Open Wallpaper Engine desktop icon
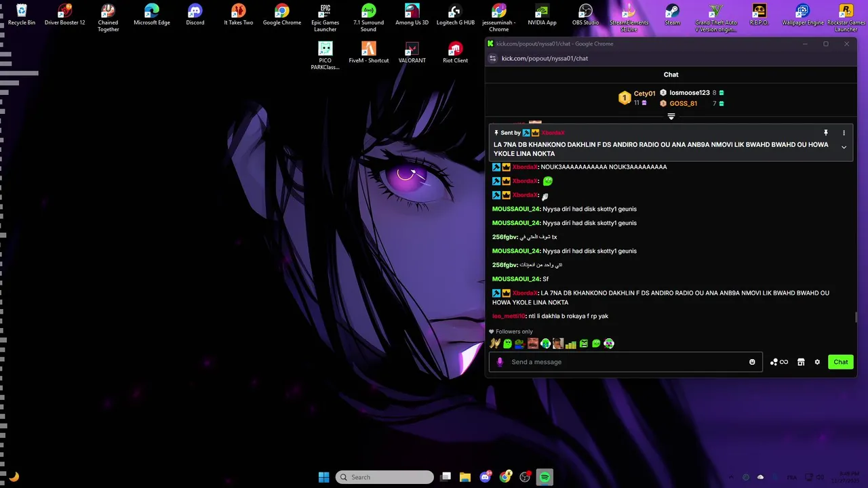Image resolution: width=868 pixels, height=488 pixels. click(x=803, y=15)
